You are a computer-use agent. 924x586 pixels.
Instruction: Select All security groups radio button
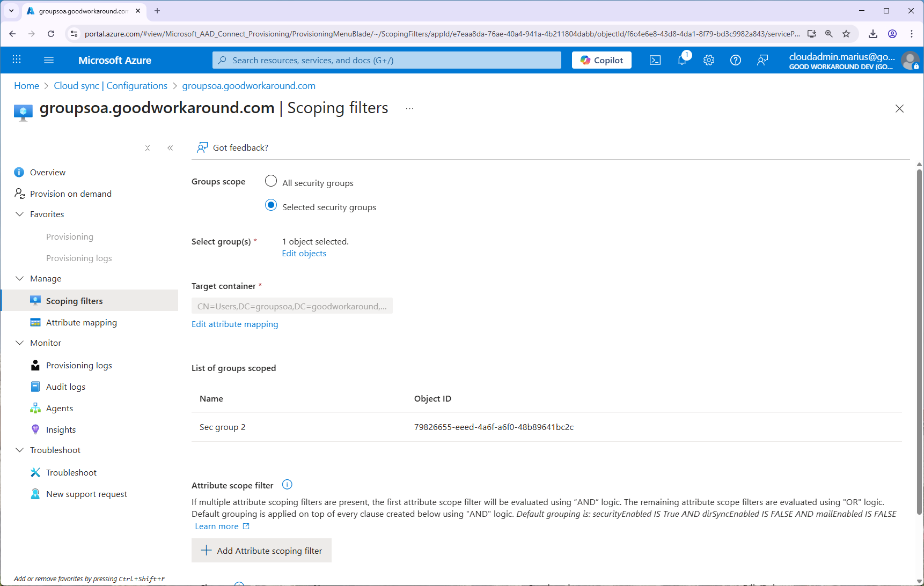coord(271,182)
